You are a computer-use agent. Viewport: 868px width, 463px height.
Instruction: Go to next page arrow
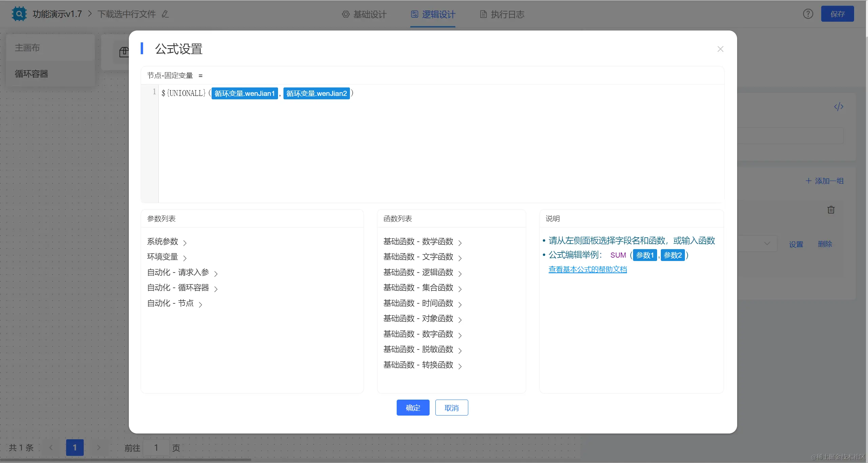point(99,447)
